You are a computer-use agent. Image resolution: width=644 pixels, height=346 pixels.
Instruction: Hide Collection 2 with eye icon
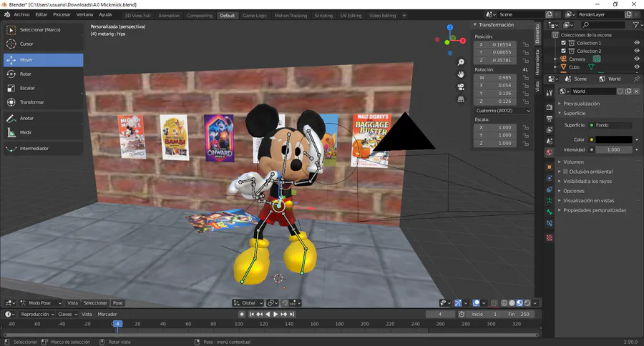[637, 51]
